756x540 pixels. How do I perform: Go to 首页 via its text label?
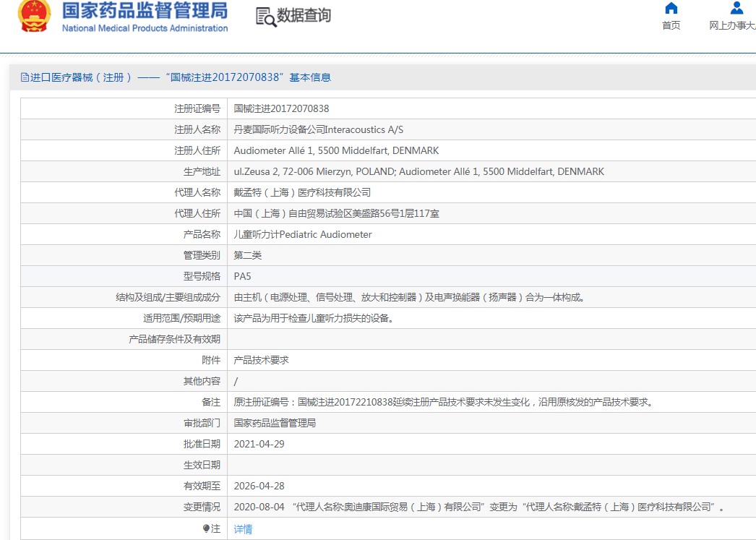[x=671, y=25]
